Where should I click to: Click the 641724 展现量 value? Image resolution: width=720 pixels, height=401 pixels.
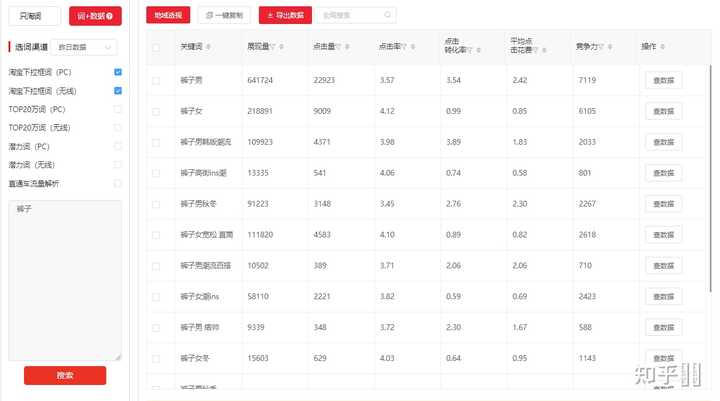pyautogui.click(x=260, y=80)
